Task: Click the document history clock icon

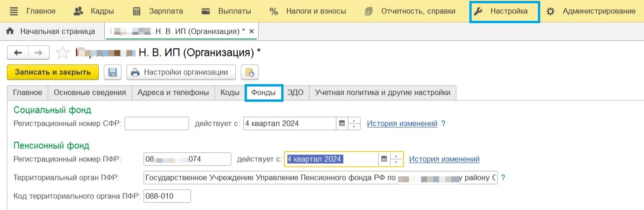Action: coord(250,72)
